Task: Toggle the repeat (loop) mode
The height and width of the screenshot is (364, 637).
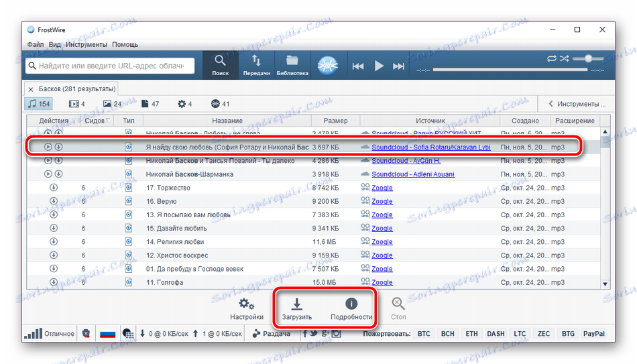Action: [x=552, y=58]
